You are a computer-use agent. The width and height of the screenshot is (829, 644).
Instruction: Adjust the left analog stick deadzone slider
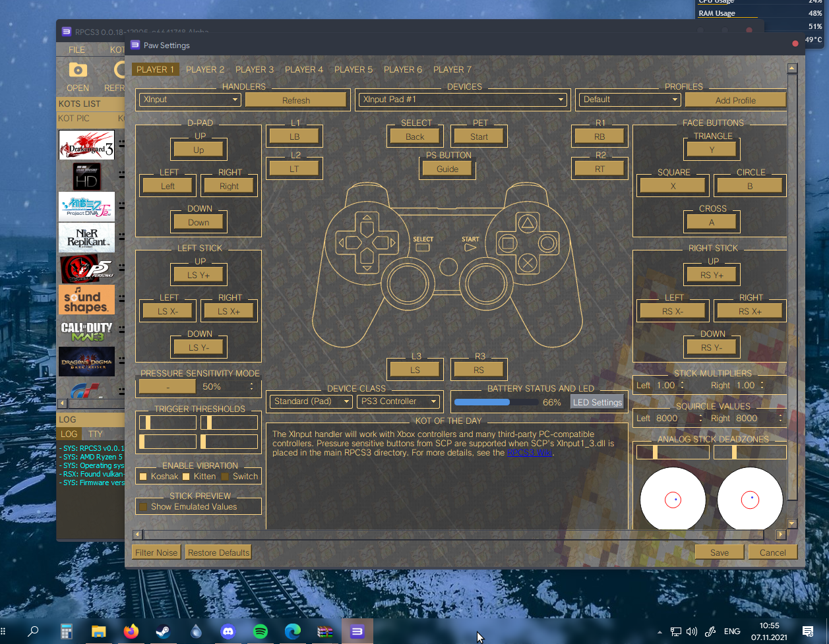point(673,452)
